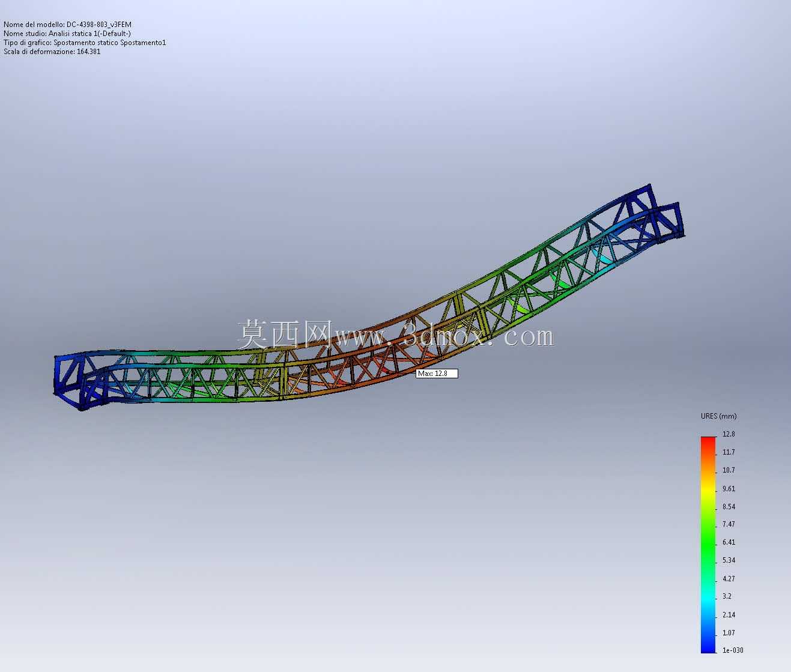Click the 2.14 legend value
This screenshot has height=672, width=791.
click(729, 615)
